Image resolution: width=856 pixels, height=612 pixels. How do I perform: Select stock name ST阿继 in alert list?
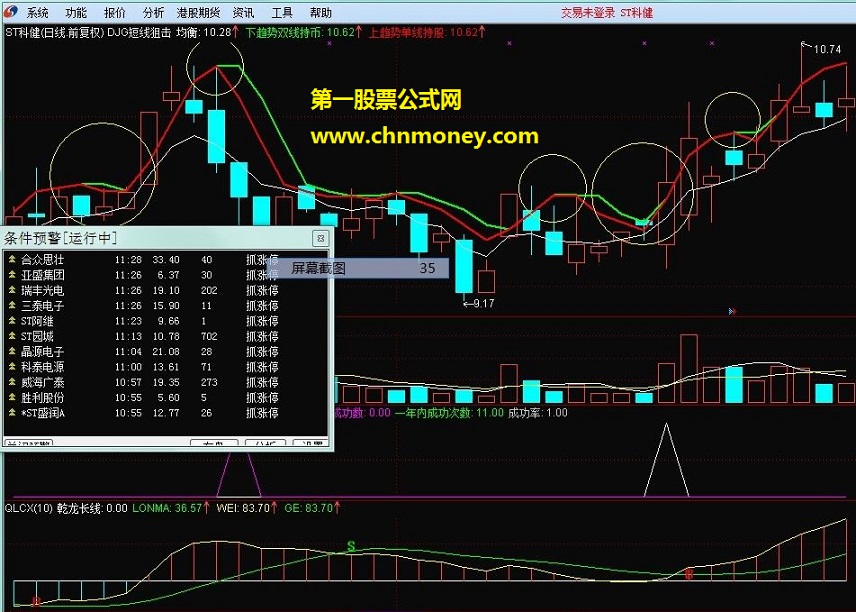[37, 320]
